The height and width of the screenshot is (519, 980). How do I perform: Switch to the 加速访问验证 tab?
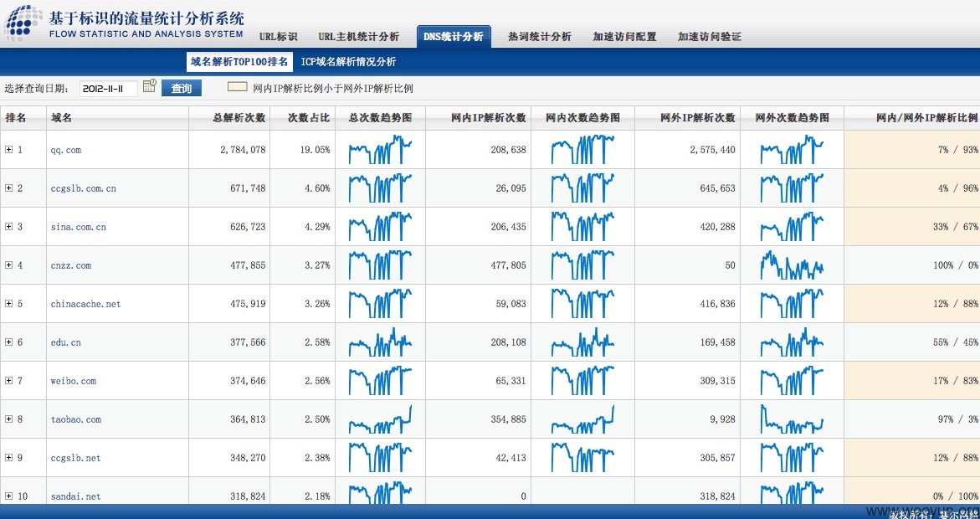tap(710, 37)
